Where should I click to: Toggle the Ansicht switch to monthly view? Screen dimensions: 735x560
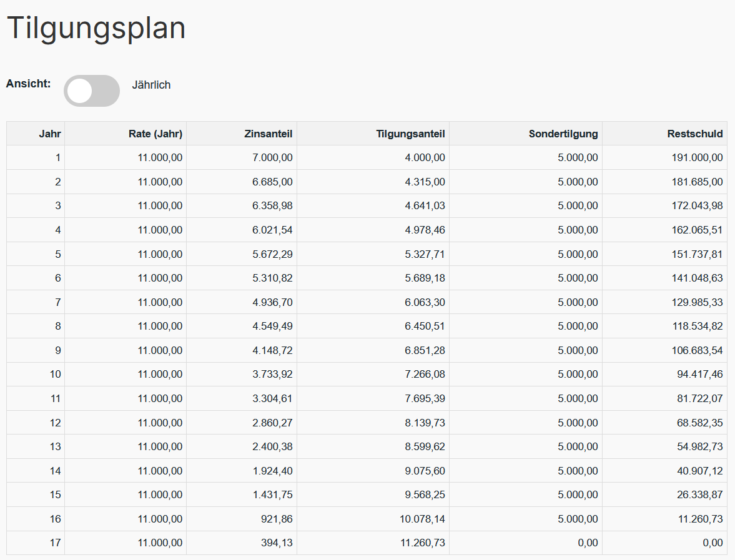point(91,91)
